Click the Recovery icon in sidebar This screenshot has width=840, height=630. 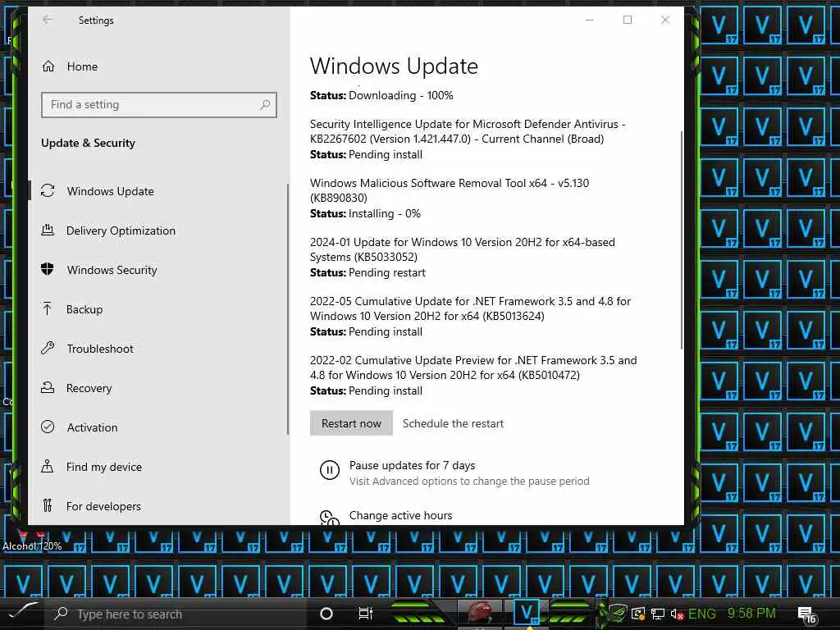click(x=48, y=387)
